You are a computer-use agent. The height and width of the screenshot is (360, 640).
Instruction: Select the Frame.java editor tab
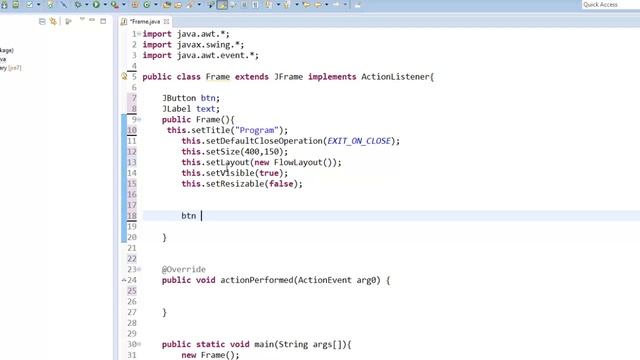(x=145, y=22)
